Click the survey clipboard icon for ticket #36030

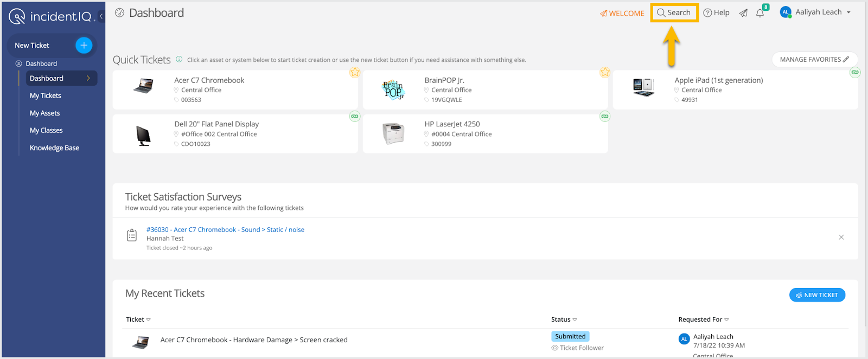coord(132,235)
